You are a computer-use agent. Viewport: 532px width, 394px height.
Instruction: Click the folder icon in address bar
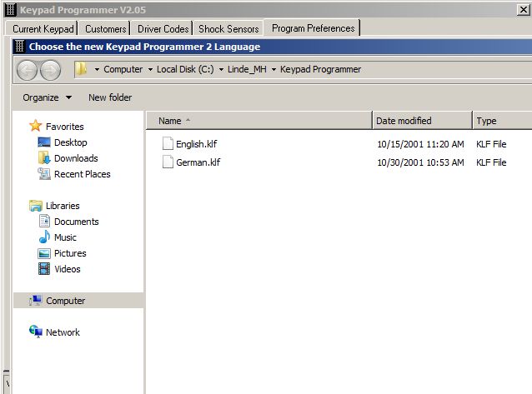click(x=81, y=69)
